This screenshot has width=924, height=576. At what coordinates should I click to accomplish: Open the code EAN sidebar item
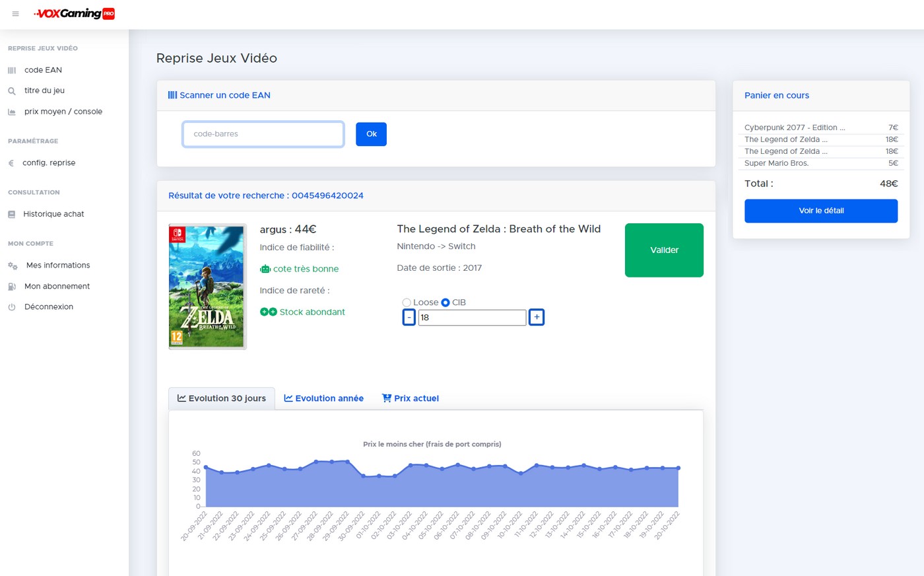point(44,70)
